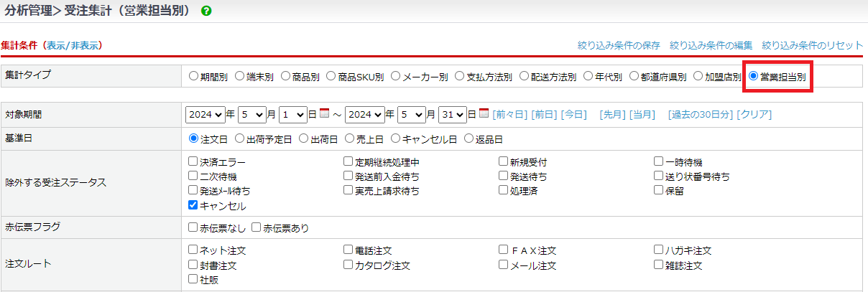
Task: Check the カタログ注文 order route
Action: [348, 265]
